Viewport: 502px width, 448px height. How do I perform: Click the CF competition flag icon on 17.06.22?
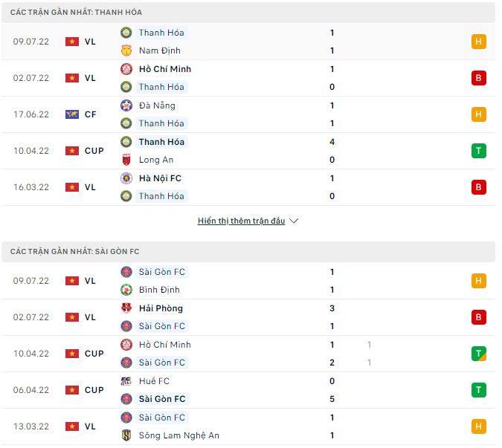click(x=72, y=114)
